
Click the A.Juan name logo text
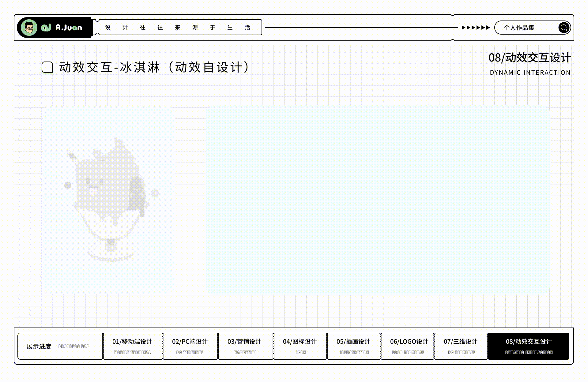click(69, 28)
